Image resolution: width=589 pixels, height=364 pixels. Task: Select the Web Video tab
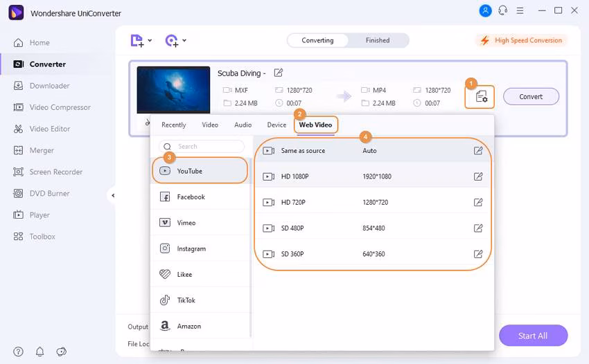[x=315, y=125]
